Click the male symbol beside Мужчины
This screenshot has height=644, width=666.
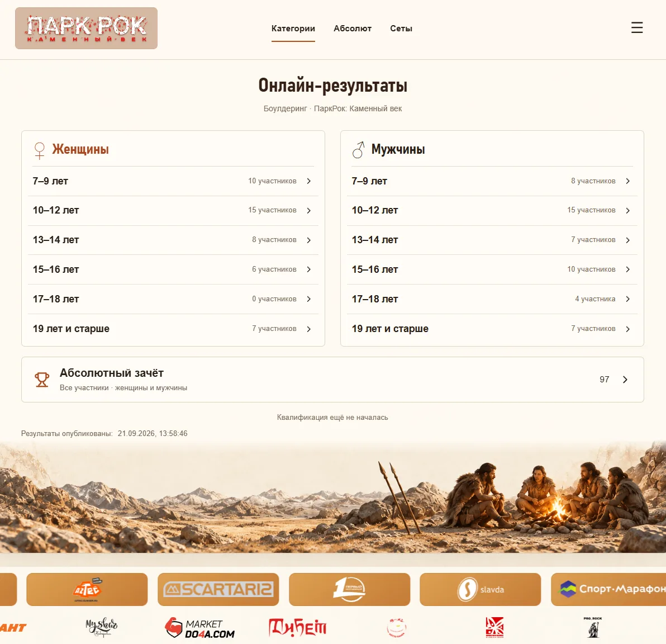(x=359, y=150)
